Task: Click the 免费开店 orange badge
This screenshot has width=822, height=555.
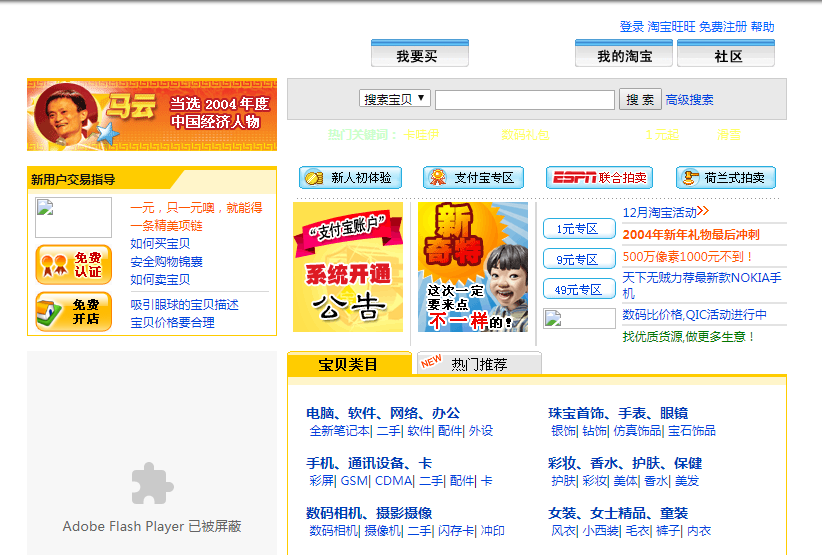Action: coord(74,312)
